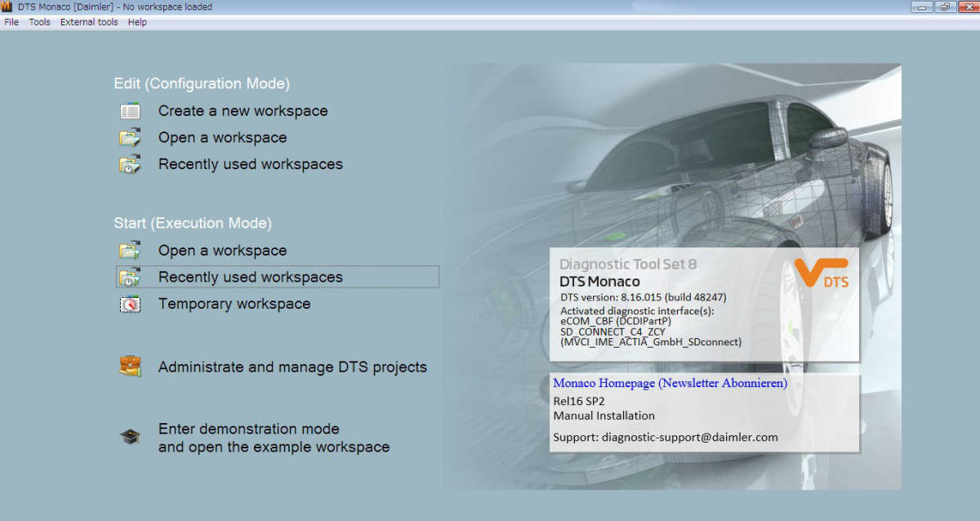Viewport: 980px width, 521px height.
Task: Click the Recently used workspaces icon under Edit
Action: pos(130,164)
